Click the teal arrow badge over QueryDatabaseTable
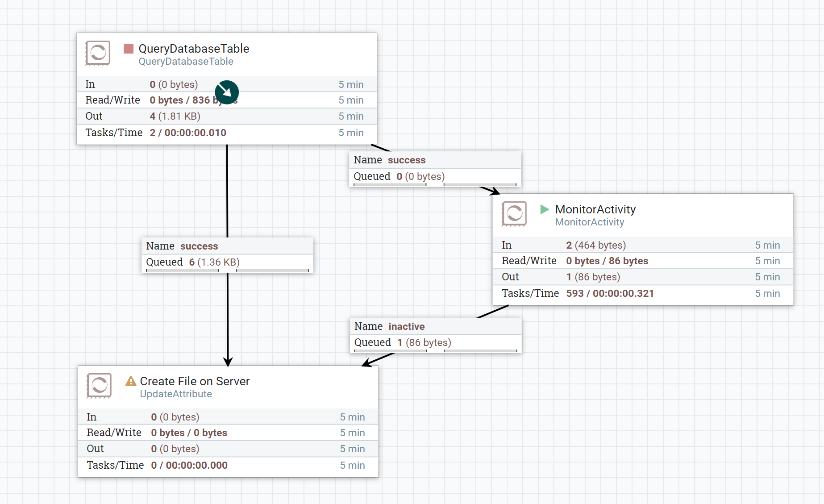This screenshot has width=824, height=504. pos(227,92)
